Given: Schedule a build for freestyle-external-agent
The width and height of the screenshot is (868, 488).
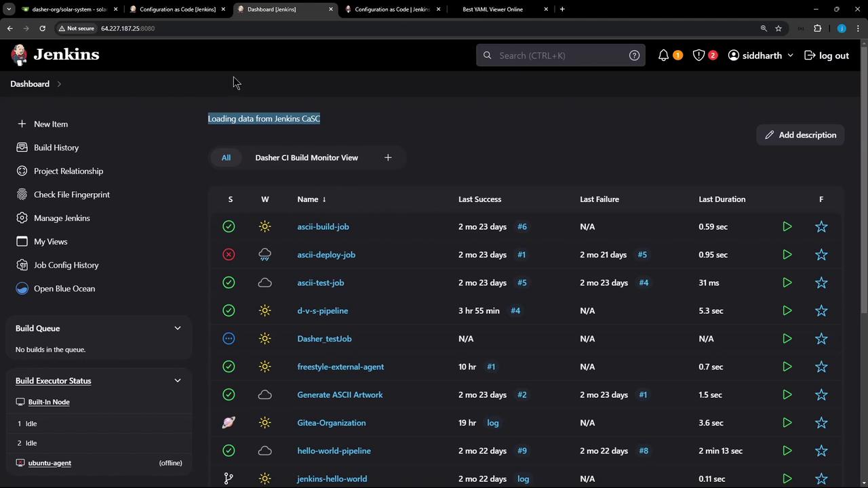Looking at the screenshot, I should click(787, 367).
